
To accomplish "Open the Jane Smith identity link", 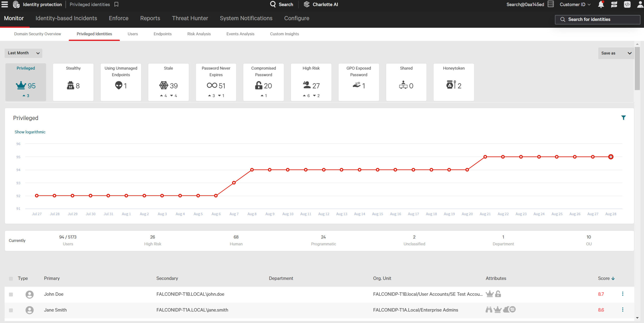I will point(55,310).
